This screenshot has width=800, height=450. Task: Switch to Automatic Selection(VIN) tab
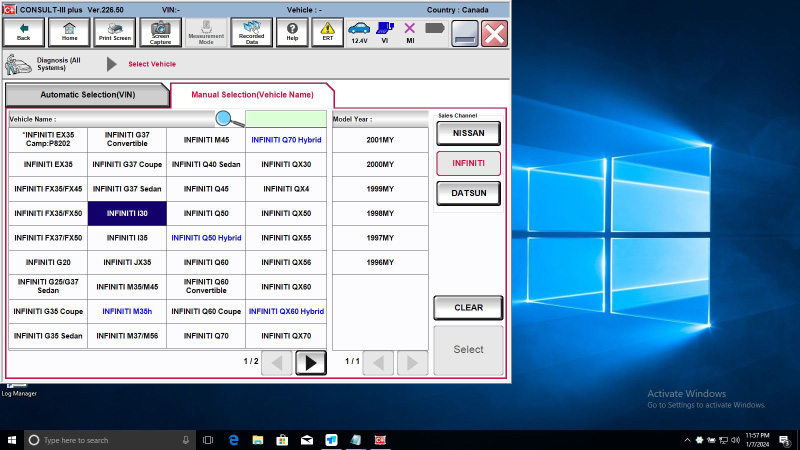(87, 95)
